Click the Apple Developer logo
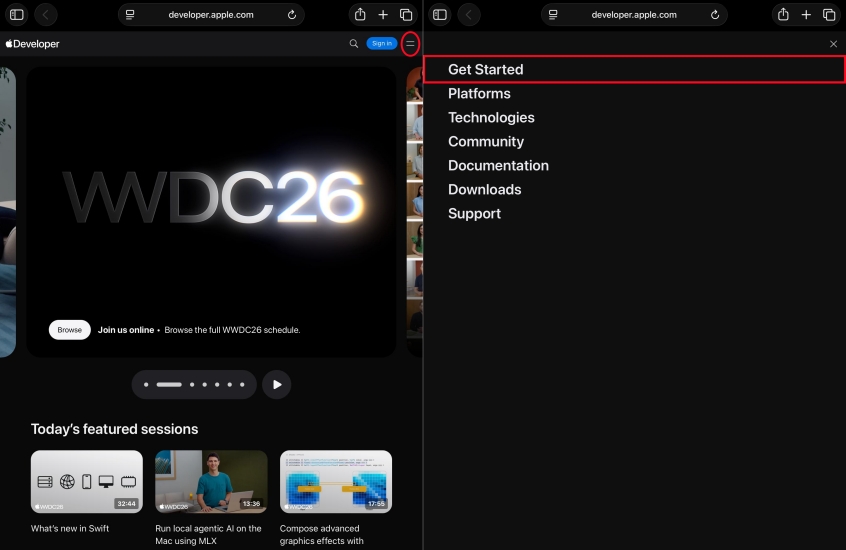 pyautogui.click(x=32, y=44)
